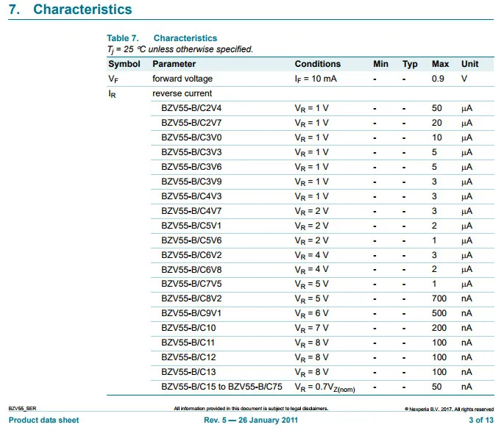This screenshot has width=504, height=433.
Task: Click the 'VR = 2 V' condition in the BZV55-B/C4V7 row
Action: (x=311, y=212)
